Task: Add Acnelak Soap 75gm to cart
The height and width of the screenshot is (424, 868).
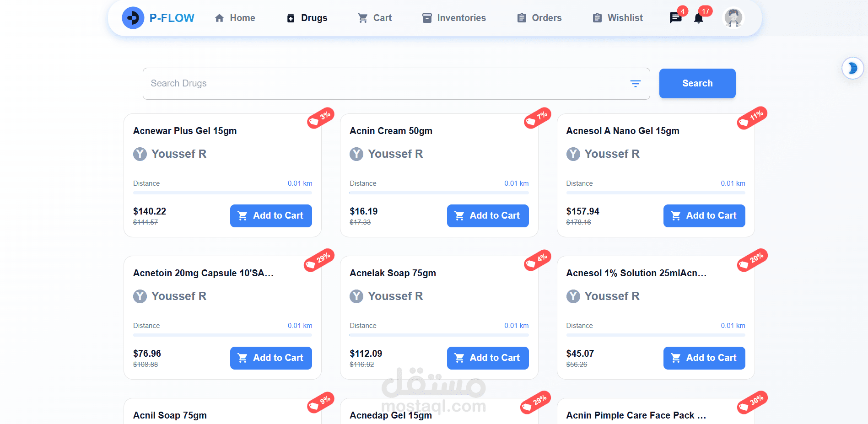Action: point(488,358)
